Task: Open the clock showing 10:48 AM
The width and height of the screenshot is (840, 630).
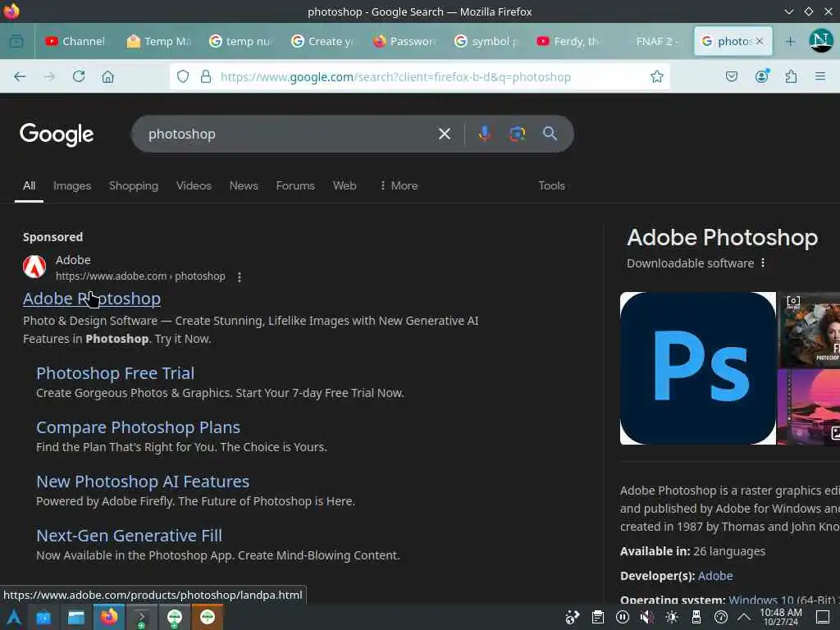Action: (781, 617)
